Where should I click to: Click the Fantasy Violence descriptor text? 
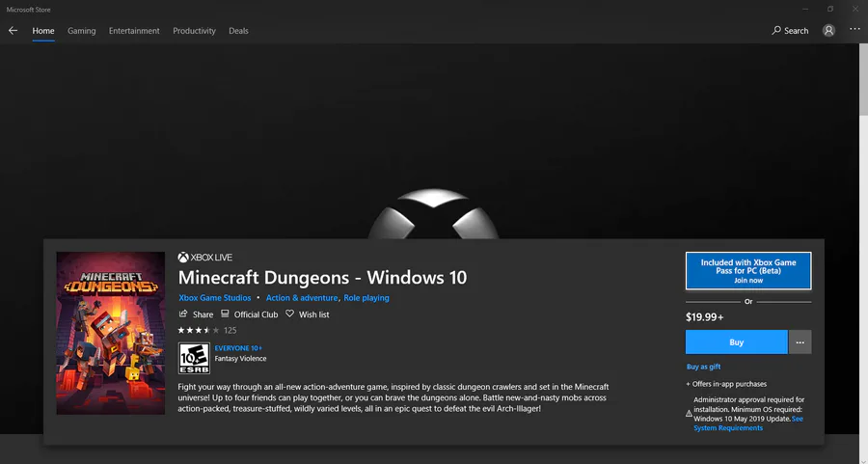[x=240, y=359]
